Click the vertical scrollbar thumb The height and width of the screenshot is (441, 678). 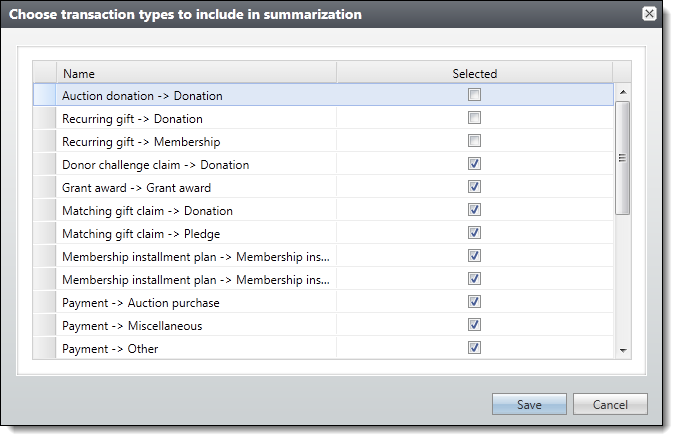(x=623, y=158)
